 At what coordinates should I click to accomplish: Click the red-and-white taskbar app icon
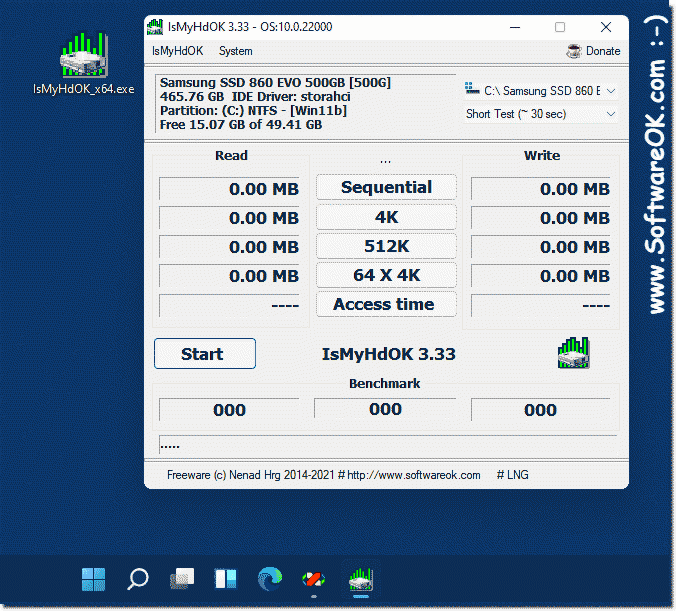tap(314, 579)
